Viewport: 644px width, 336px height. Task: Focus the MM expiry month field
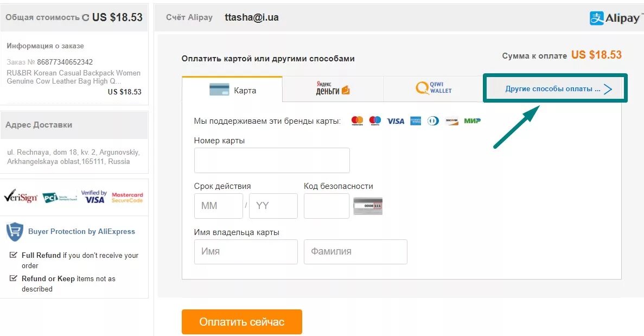(218, 206)
